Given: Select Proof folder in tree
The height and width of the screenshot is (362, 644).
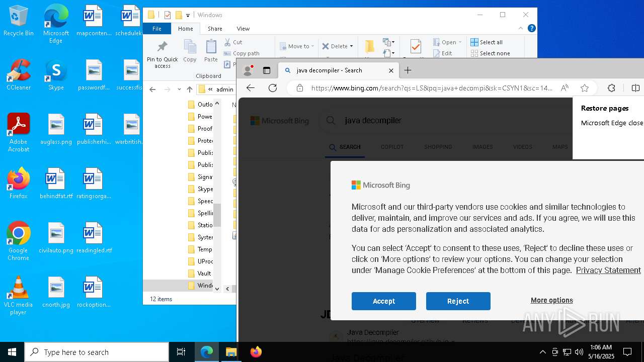Looking at the screenshot, I should click(x=200, y=129).
